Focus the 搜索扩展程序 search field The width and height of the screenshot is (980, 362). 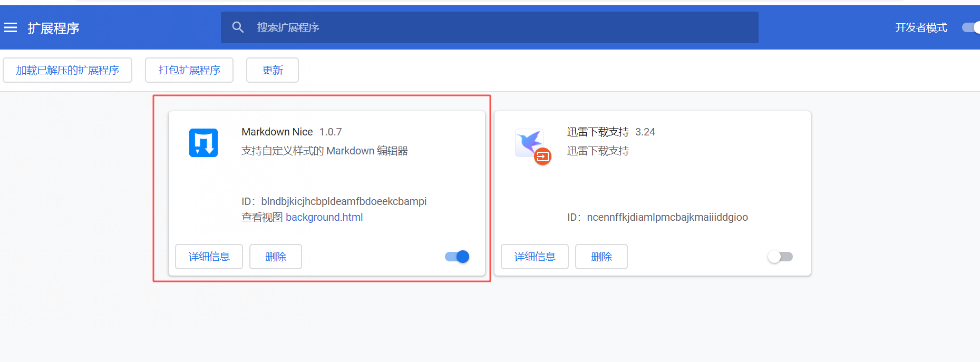[x=489, y=27]
